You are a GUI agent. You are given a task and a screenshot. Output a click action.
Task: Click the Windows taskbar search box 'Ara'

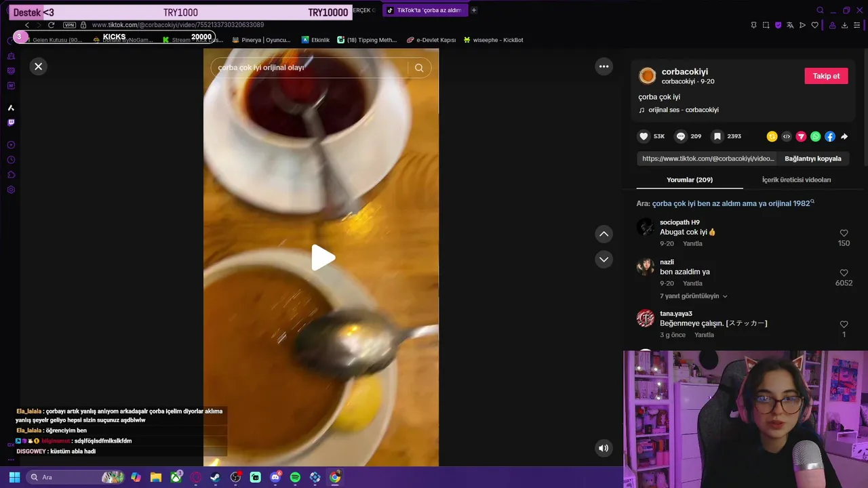tap(75, 477)
